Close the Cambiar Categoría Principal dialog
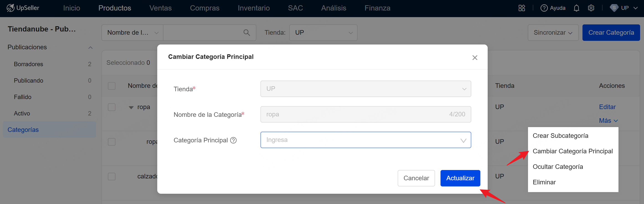The width and height of the screenshot is (644, 204). (x=474, y=58)
